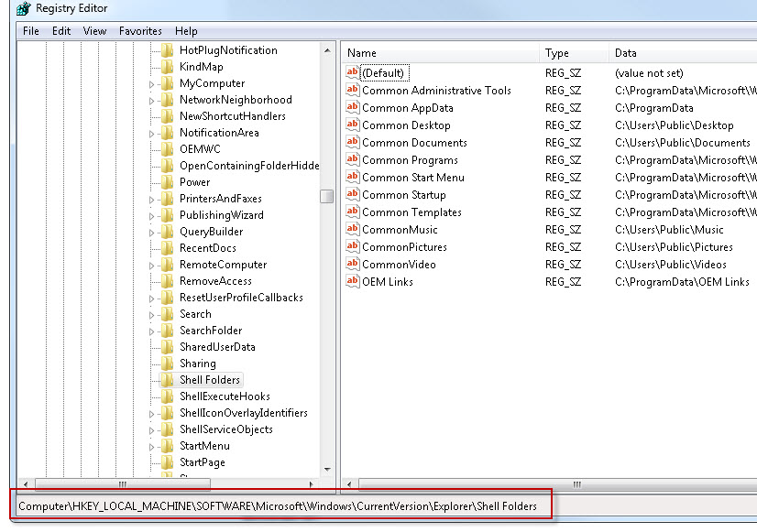Image resolution: width=757 pixels, height=532 pixels.
Task: Expand the NotificationArea key
Action: (x=151, y=134)
